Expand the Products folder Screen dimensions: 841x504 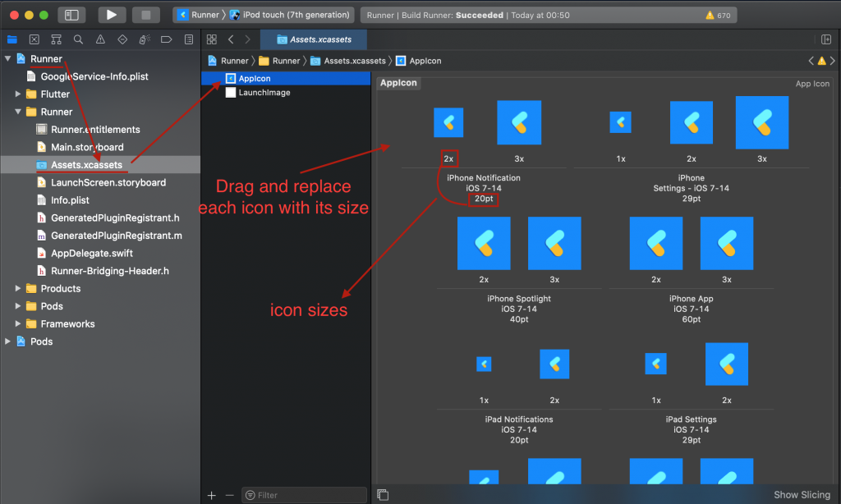(x=18, y=288)
